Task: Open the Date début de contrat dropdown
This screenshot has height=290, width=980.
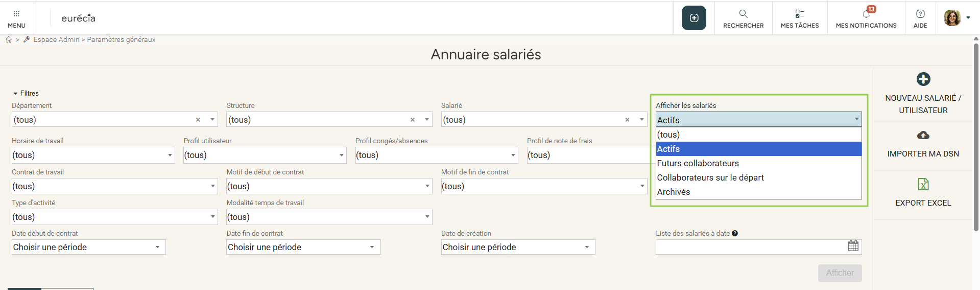Action: point(157,247)
